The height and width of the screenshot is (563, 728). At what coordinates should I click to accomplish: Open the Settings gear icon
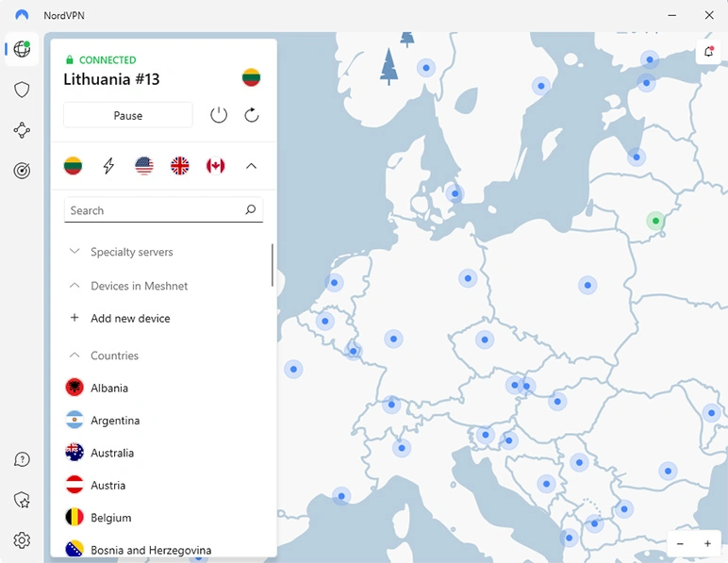tap(22, 540)
